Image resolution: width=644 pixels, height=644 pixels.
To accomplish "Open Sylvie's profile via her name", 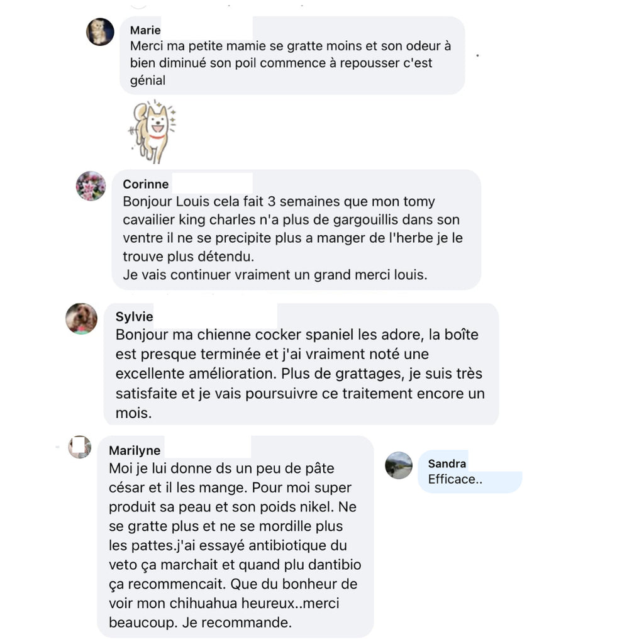I will (x=135, y=317).
